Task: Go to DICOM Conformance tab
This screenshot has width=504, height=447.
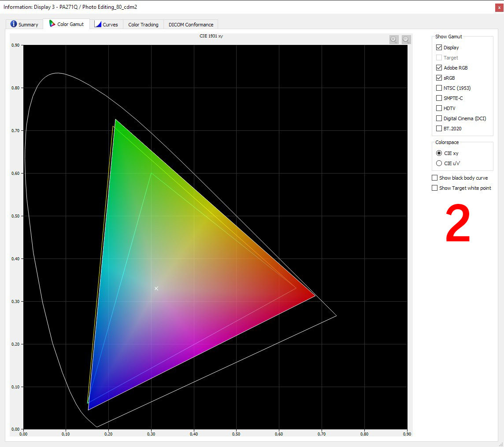Action: [x=191, y=25]
